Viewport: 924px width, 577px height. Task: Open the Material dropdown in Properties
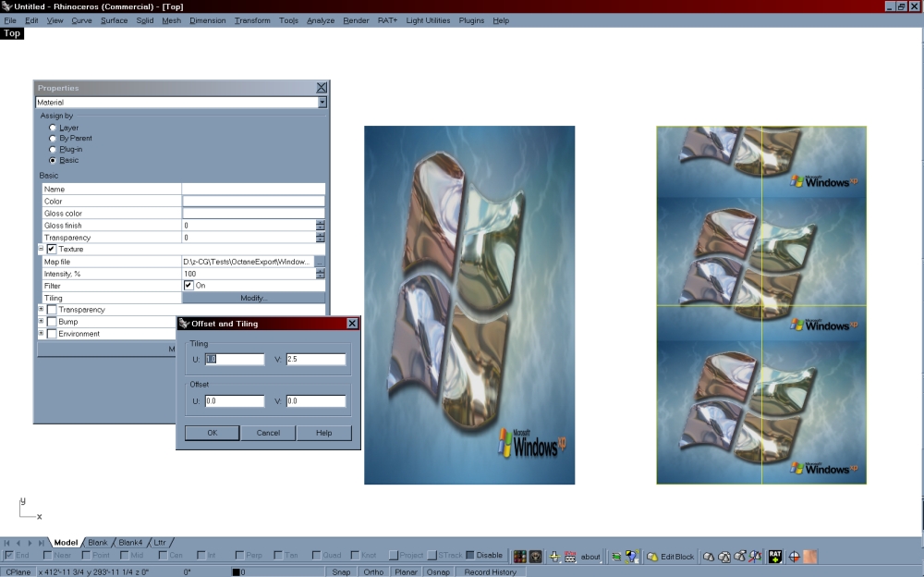point(322,102)
